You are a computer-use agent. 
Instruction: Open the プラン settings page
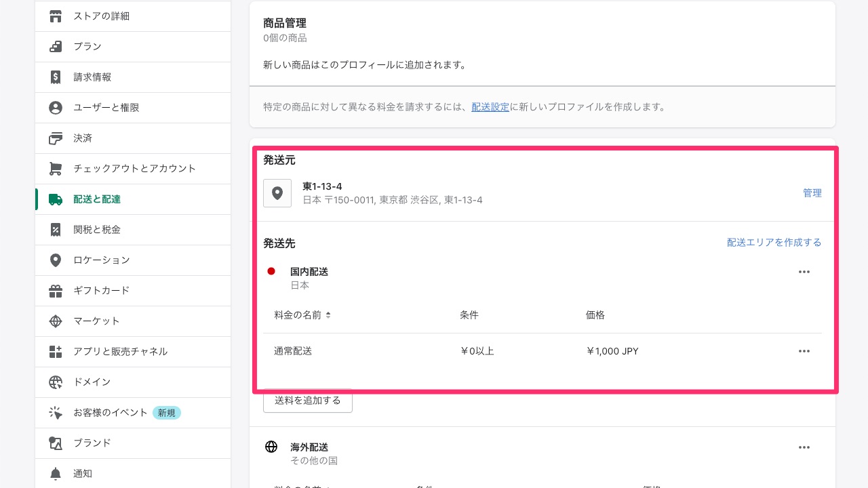point(133,47)
